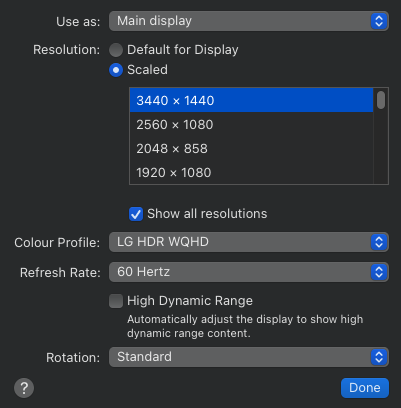This screenshot has width=401, height=408.
Task: Click the resolution list scrollbar thumb
Action: (x=381, y=100)
